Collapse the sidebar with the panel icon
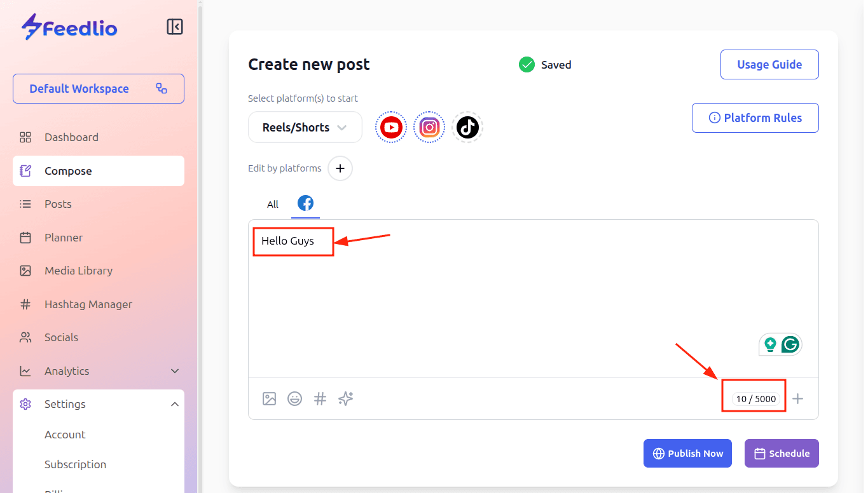The height and width of the screenshot is (493, 868). [x=175, y=27]
